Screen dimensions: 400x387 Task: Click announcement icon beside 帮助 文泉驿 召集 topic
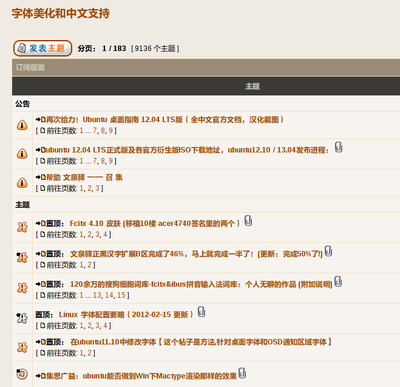pos(22,183)
